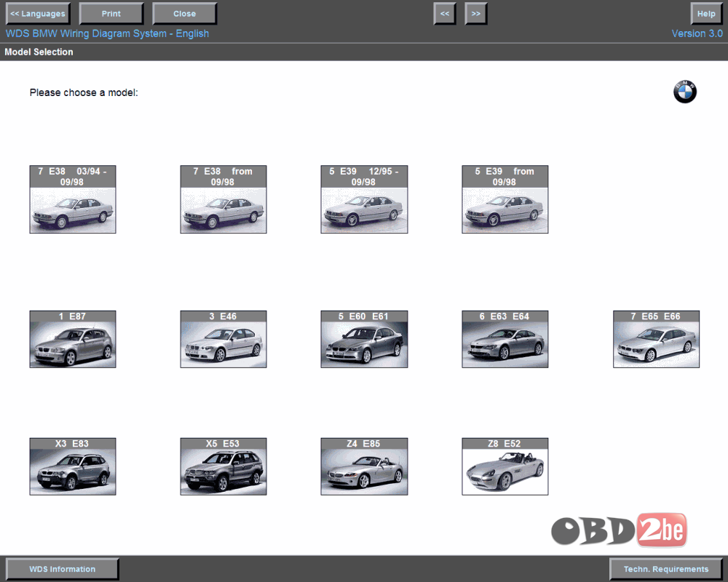This screenshot has height=582, width=728.
Task: Select the 5 E39 from 09/98 model
Action: pos(505,199)
